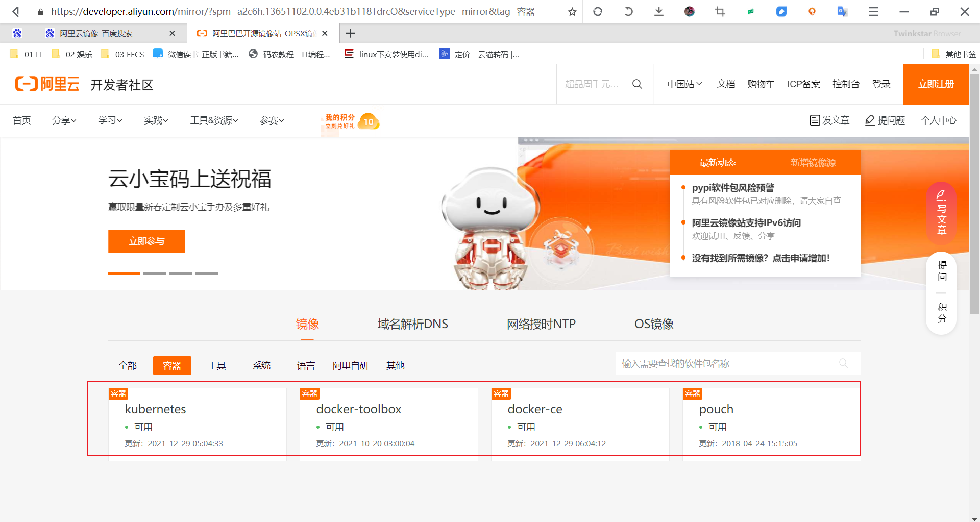980x522 pixels.
Task: Expand the 参赛 menu
Action: [272, 120]
